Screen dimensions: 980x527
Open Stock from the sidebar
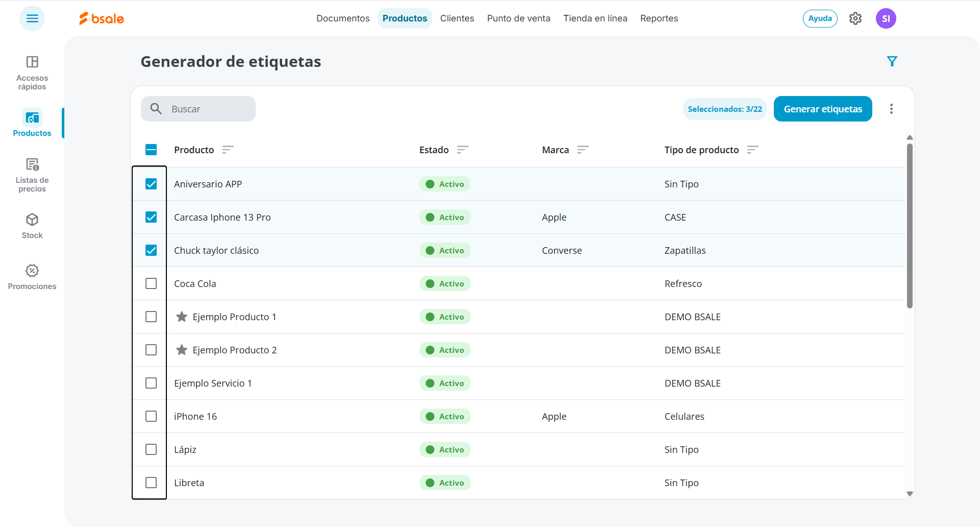pos(32,226)
